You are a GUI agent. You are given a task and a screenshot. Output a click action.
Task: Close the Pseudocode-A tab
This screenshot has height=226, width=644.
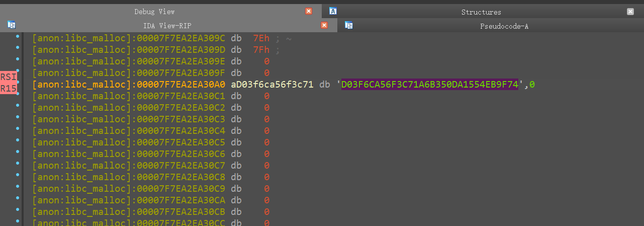(630, 26)
